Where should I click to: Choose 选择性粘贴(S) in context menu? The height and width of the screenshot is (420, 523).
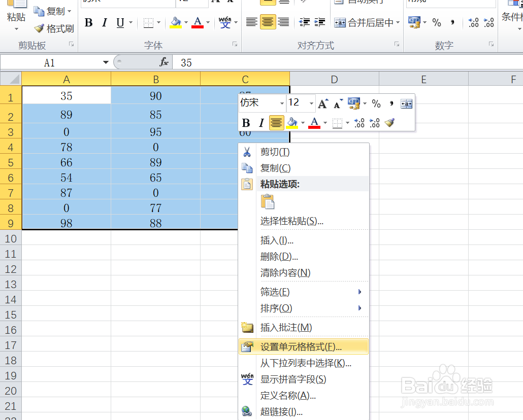click(304, 221)
